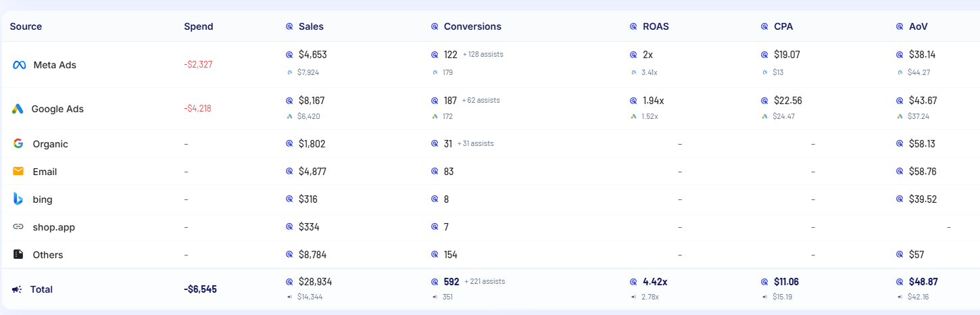Click the Google Ads logo icon
The width and height of the screenshot is (980, 315).
18,109
